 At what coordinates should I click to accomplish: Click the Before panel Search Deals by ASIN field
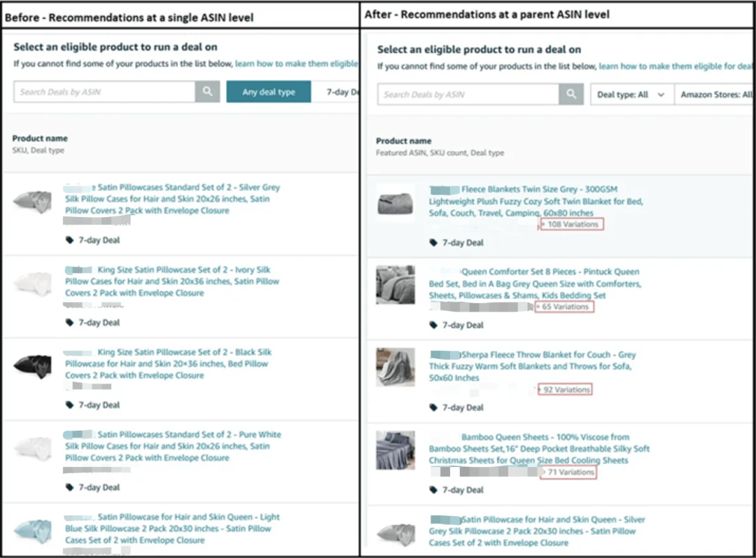(x=104, y=92)
